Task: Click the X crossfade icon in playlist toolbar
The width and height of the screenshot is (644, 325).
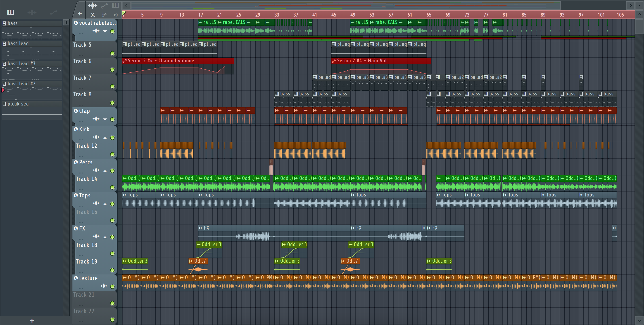Action: pyautogui.click(x=93, y=15)
